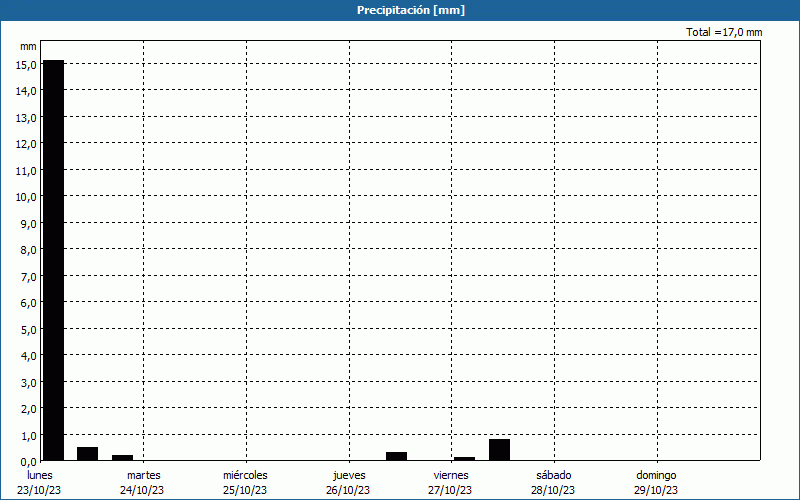
Task: Click the 'viernes' axis label
Action: pyautogui.click(x=451, y=475)
